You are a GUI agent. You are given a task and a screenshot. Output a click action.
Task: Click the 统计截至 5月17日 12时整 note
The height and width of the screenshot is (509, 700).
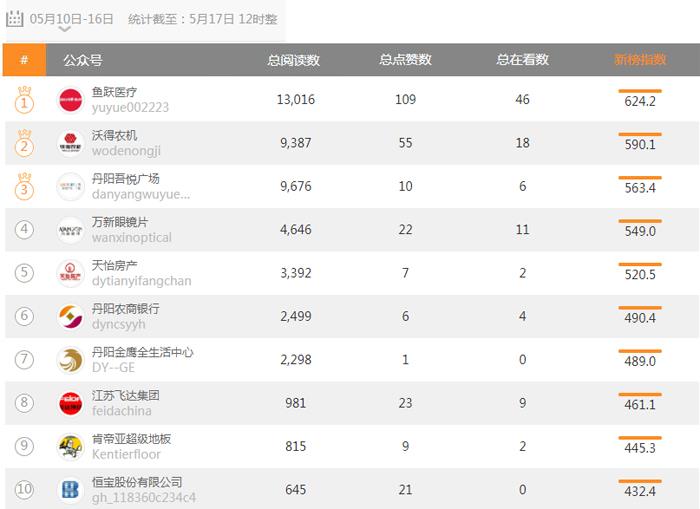pos(203,19)
